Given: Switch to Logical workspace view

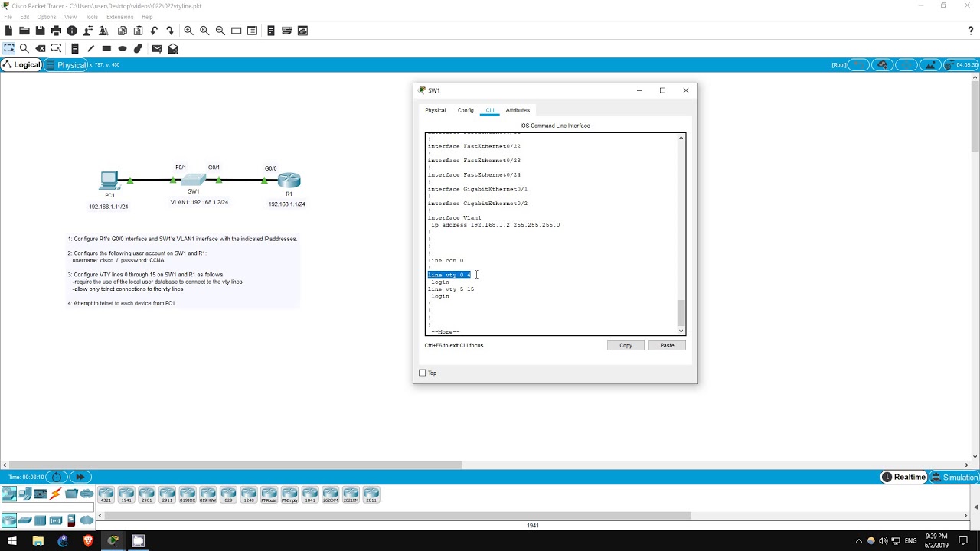Looking at the screenshot, I should [x=21, y=65].
